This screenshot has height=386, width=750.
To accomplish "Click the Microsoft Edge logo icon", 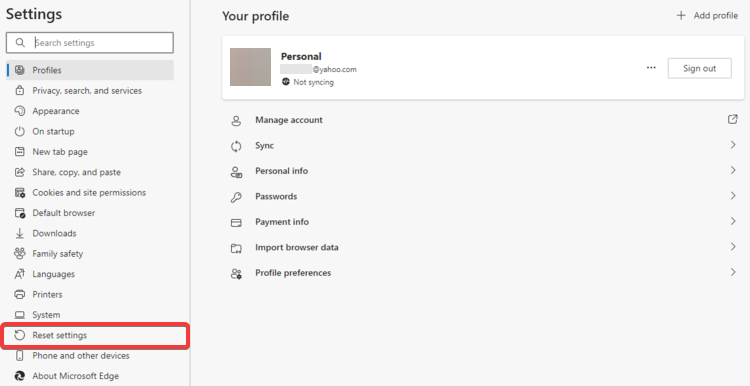I will [x=20, y=376].
